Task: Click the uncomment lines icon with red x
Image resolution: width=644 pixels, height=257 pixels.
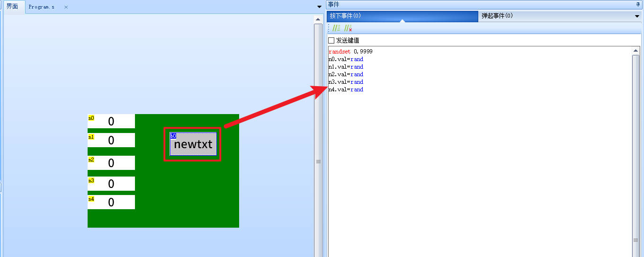Action: [348, 28]
